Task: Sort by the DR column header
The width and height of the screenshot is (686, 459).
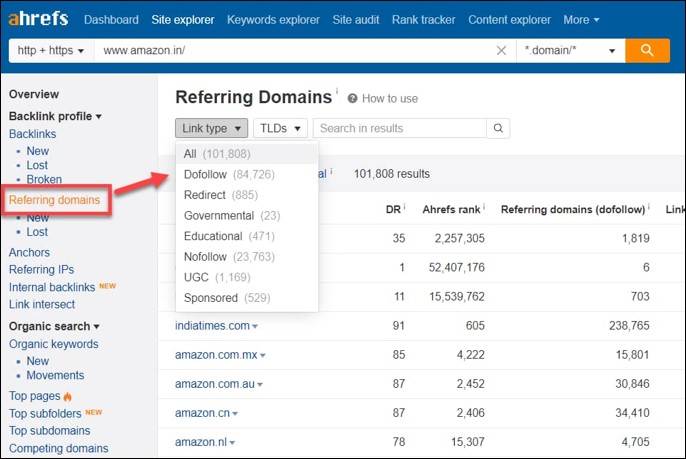Action: 393,210
